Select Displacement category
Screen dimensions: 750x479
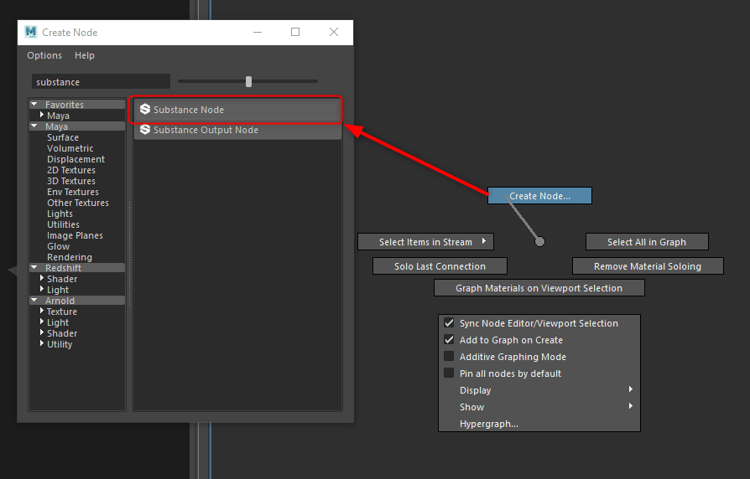coord(76,159)
